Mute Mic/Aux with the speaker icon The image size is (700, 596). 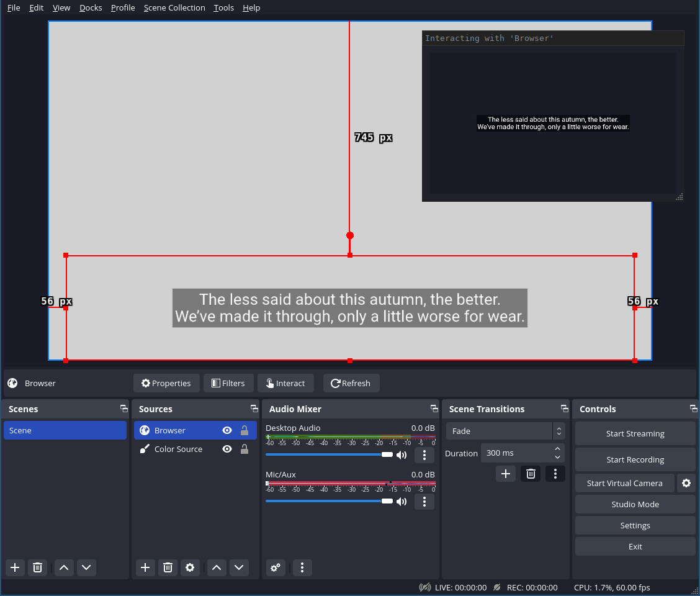pos(402,501)
